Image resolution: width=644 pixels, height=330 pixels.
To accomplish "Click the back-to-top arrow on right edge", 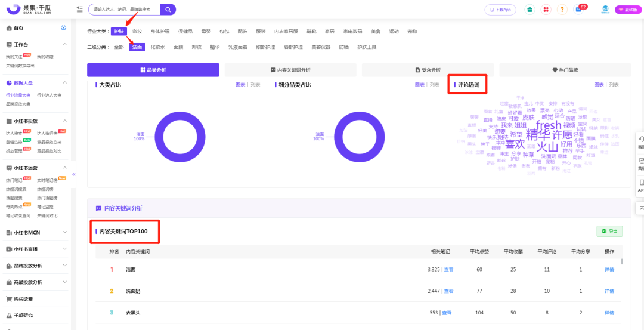I will (x=640, y=208).
